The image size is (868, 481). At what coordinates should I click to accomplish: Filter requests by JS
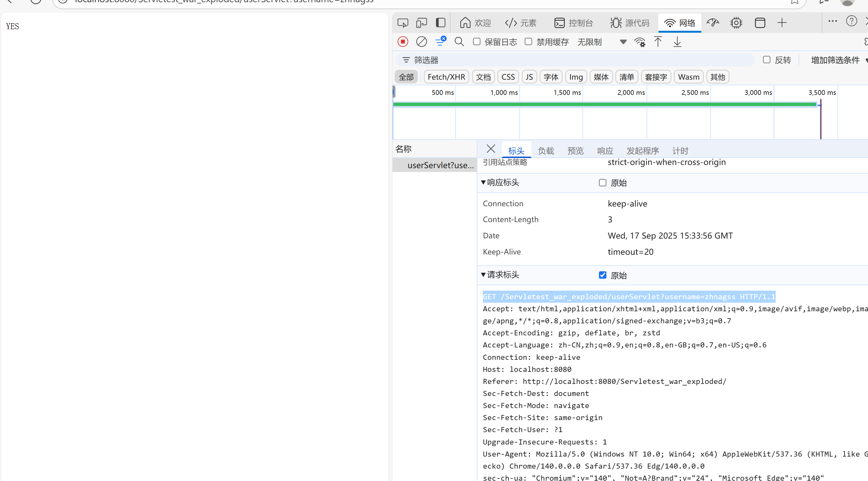click(529, 77)
